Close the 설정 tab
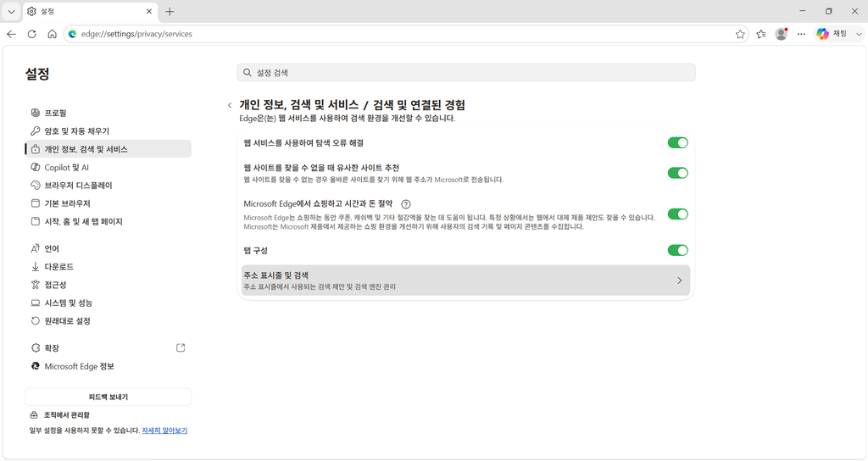 (149, 11)
